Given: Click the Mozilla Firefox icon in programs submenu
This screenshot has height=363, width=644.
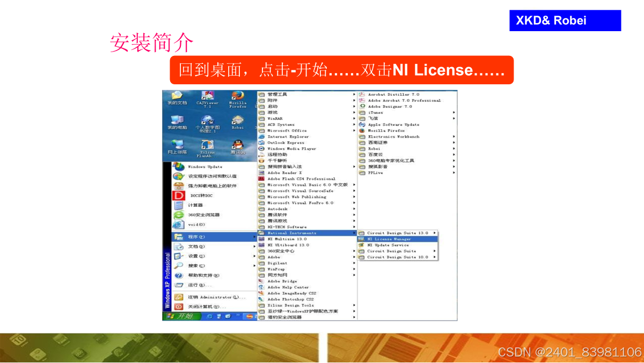Looking at the screenshot, I should (362, 130).
